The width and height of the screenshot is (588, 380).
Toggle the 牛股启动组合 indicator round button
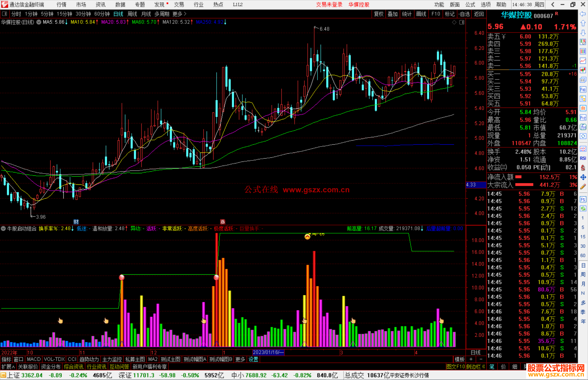[x=3, y=229]
